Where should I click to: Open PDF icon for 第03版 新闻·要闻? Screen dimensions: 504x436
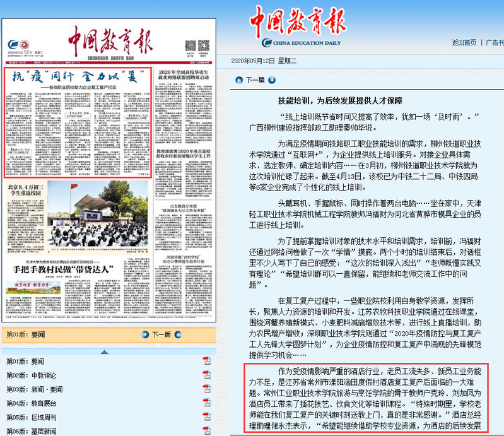pos(207,389)
